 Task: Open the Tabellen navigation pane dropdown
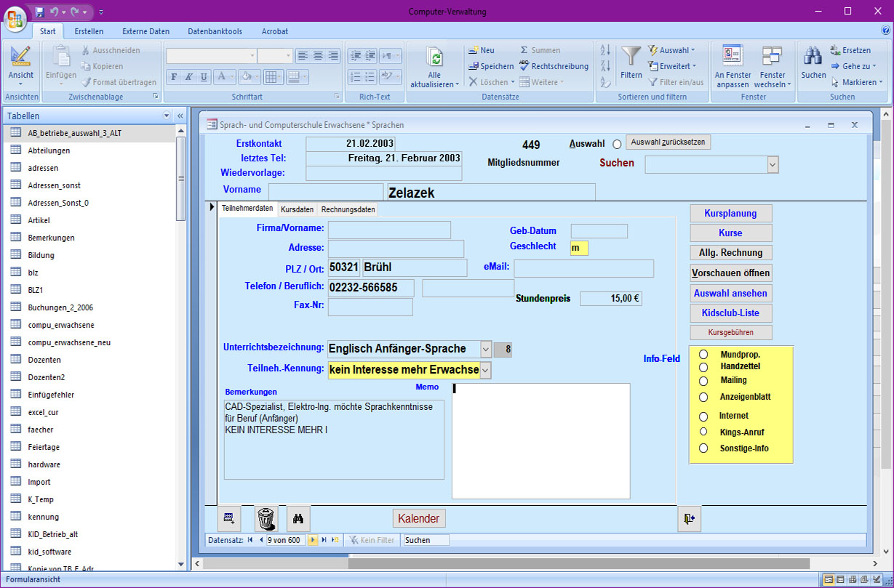(167, 116)
